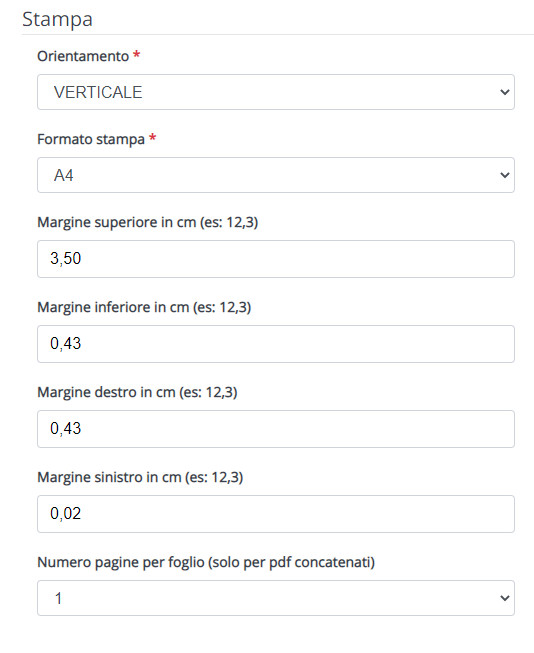Click the Stampa section heading
534x653 pixels.
[x=57, y=20]
